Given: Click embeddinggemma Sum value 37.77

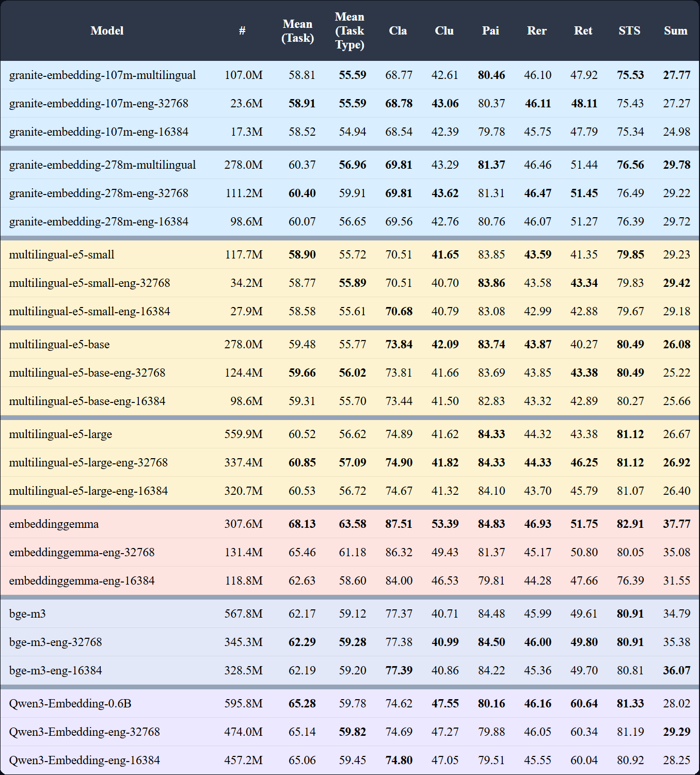Looking at the screenshot, I should [x=677, y=524].
